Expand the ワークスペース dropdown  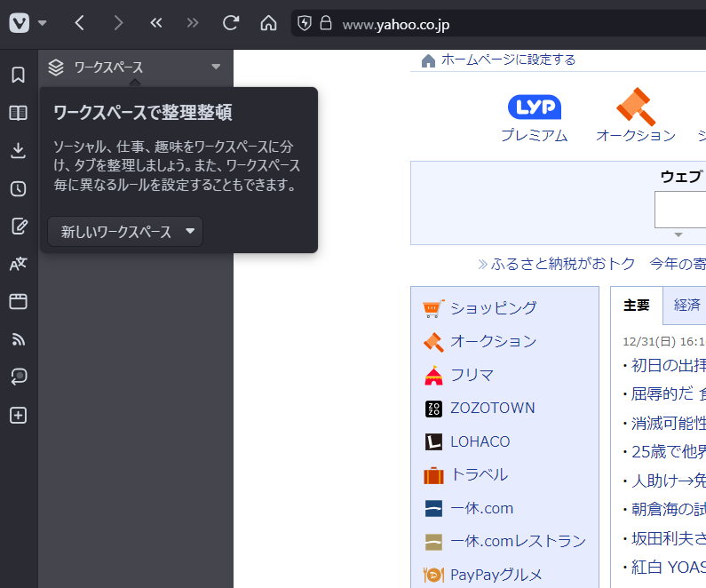point(215,67)
